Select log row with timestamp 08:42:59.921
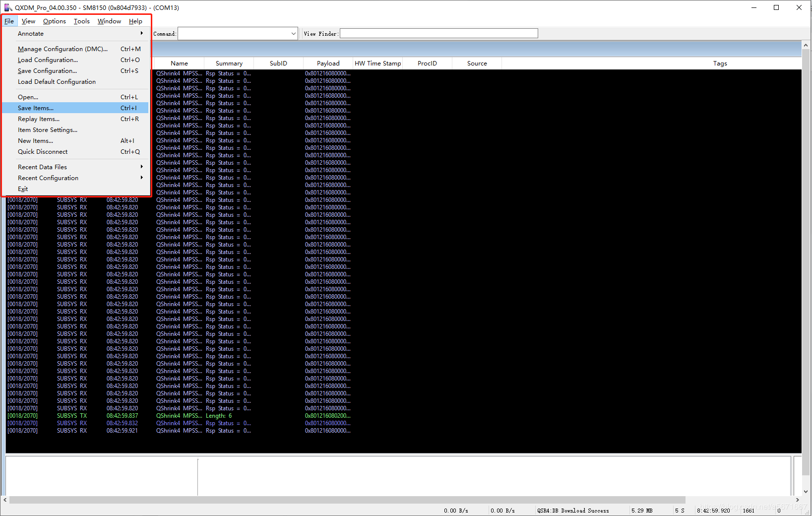This screenshot has width=812, height=516. coord(404,431)
